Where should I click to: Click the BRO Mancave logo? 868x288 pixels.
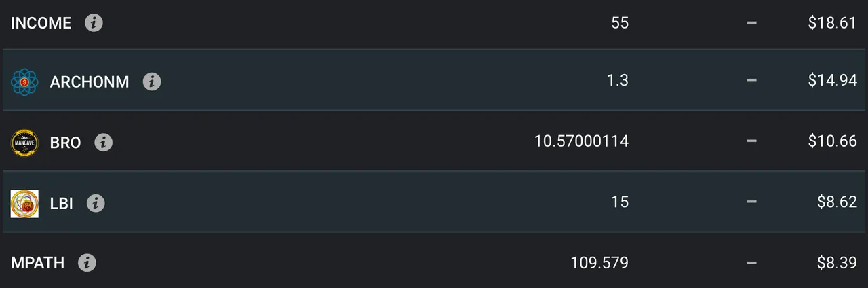[24, 143]
